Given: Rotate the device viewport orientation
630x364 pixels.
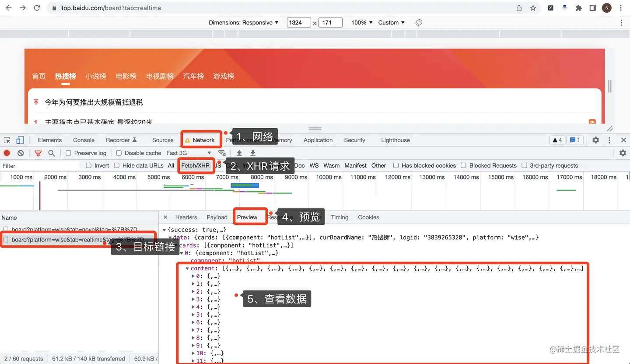Looking at the screenshot, I should pyautogui.click(x=419, y=22).
